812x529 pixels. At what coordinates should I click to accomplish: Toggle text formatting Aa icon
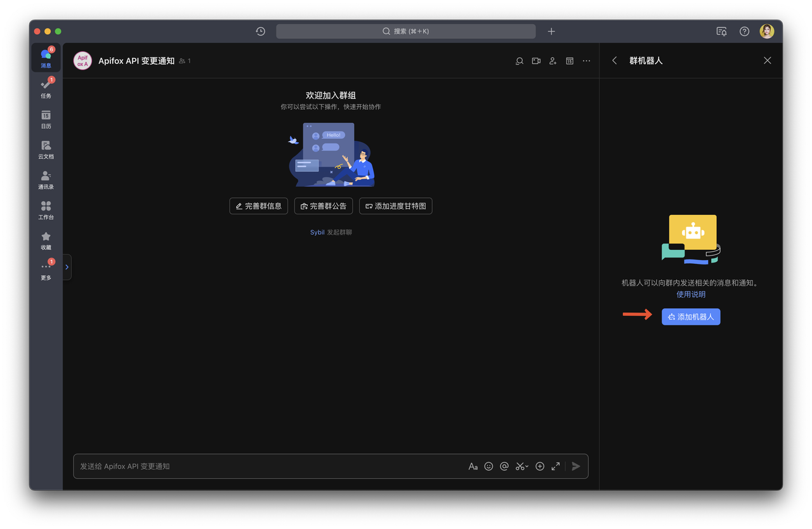click(x=473, y=466)
